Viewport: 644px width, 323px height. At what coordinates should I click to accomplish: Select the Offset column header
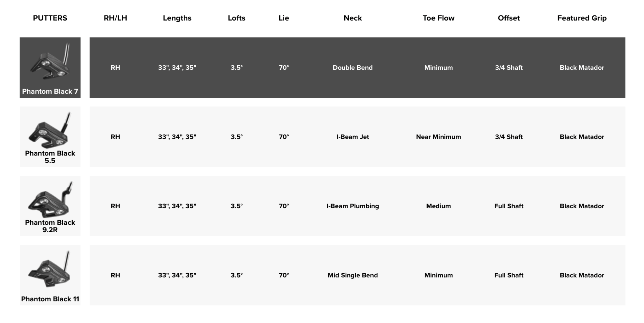coord(508,18)
